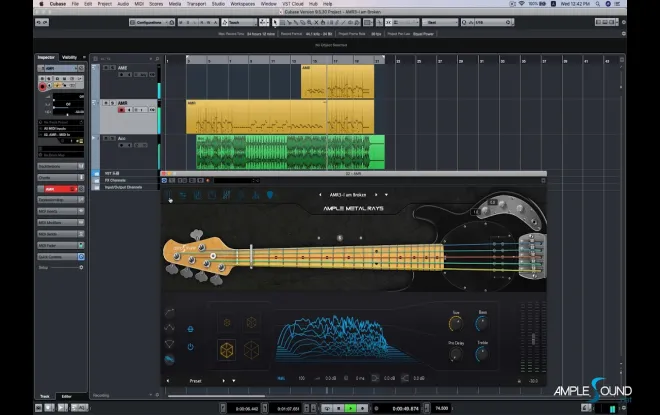Solo the Acc audio track
This screenshot has width=660, height=415.
pos(112,138)
